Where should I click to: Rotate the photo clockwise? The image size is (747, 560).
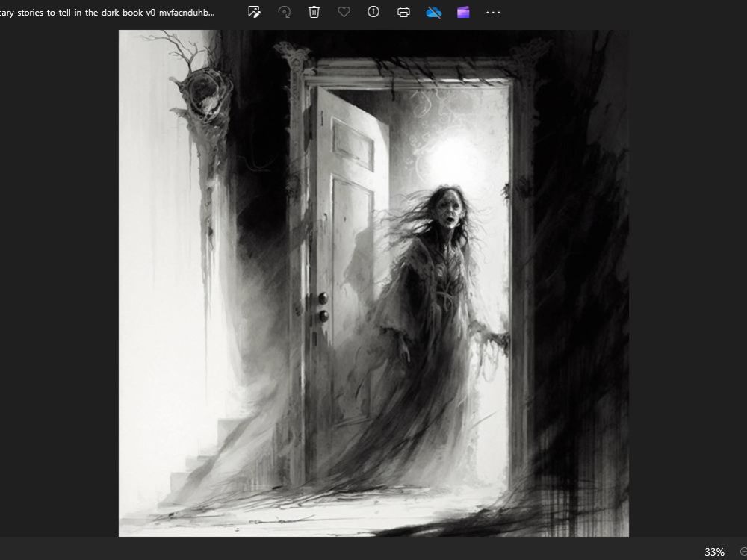pos(284,12)
